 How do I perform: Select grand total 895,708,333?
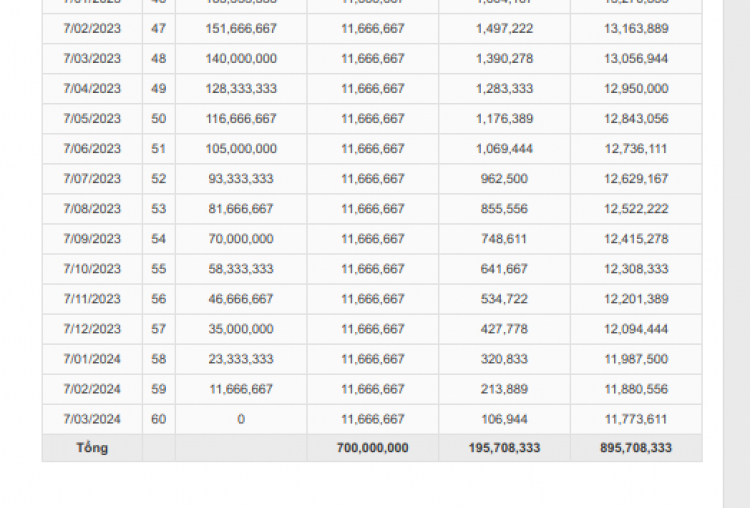(x=636, y=448)
